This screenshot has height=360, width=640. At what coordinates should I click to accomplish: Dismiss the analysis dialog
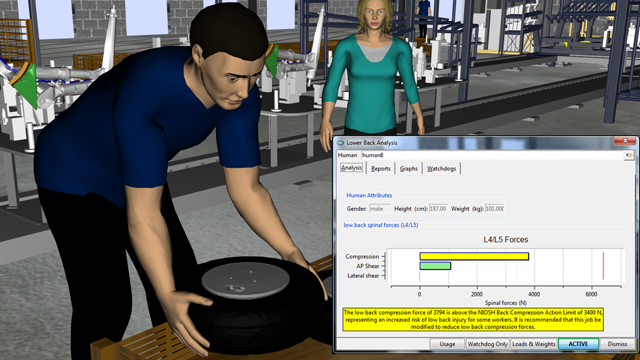(617, 344)
